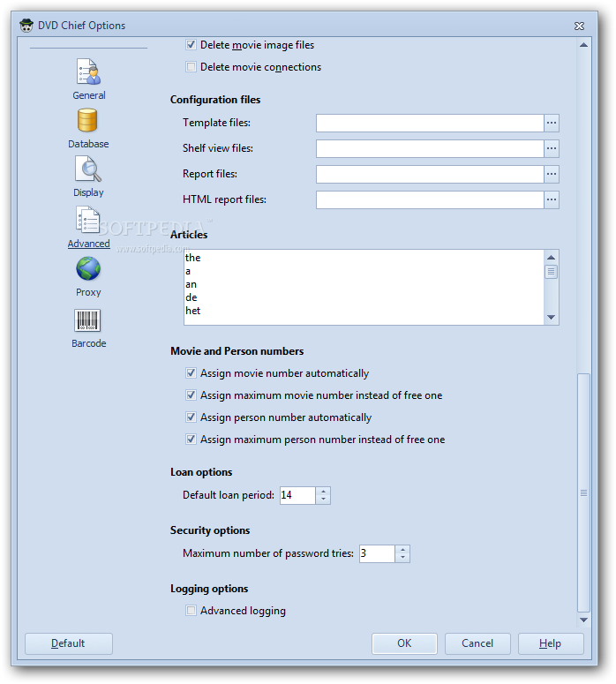This screenshot has width=616, height=684.
Task: Switch to the Display section label
Action: coord(88,192)
